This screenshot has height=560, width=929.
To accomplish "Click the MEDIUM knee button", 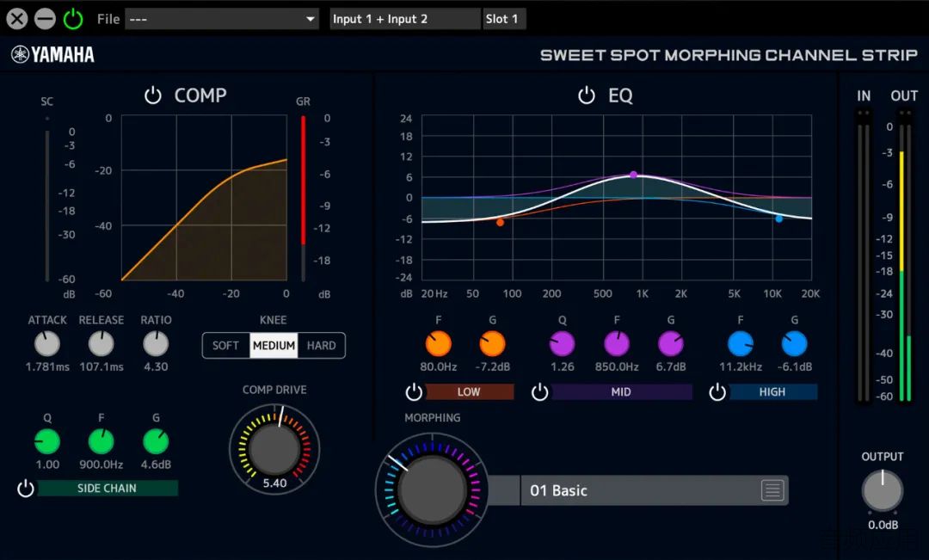I will [274, 346].
